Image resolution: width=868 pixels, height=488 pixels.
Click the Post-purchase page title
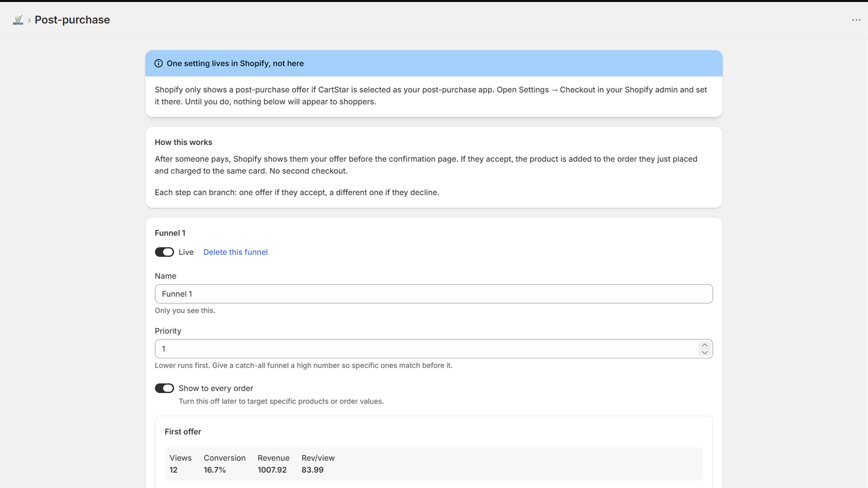click(x=72, y=20)
